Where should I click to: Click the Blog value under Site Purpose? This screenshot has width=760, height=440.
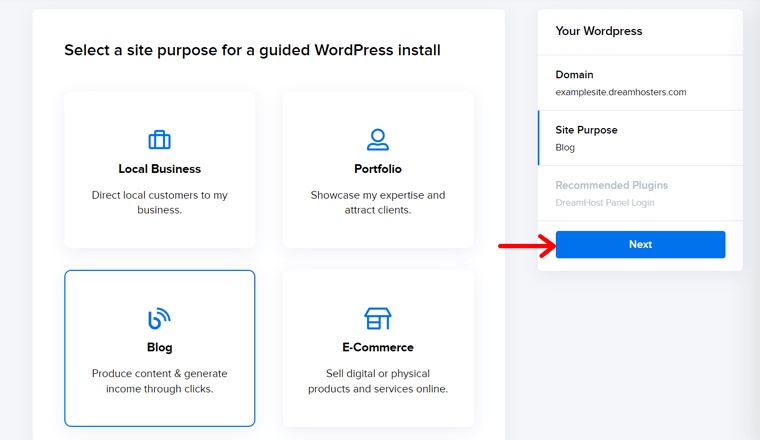[565, 148]
